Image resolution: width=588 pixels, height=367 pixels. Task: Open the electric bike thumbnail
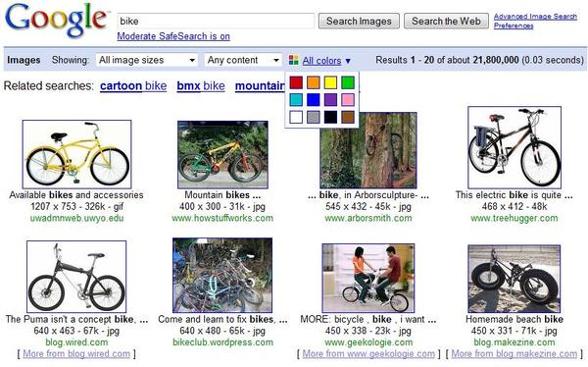[x=514, y=147]
